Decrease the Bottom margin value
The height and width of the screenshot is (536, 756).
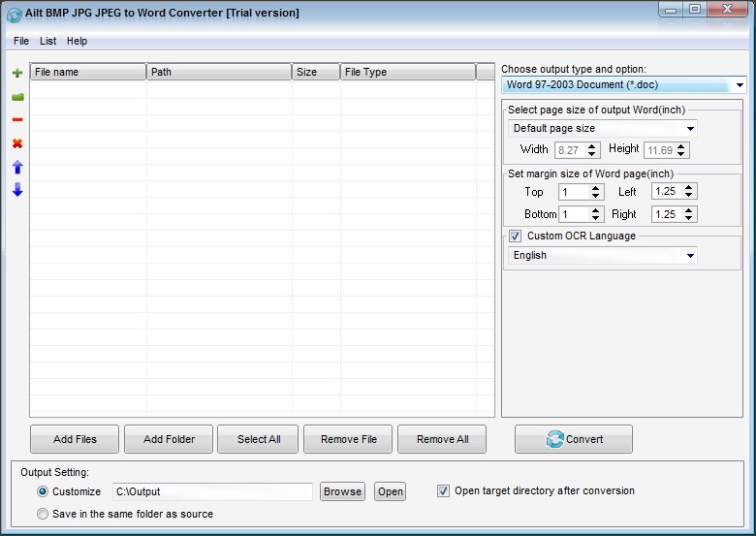pos(595,218)
